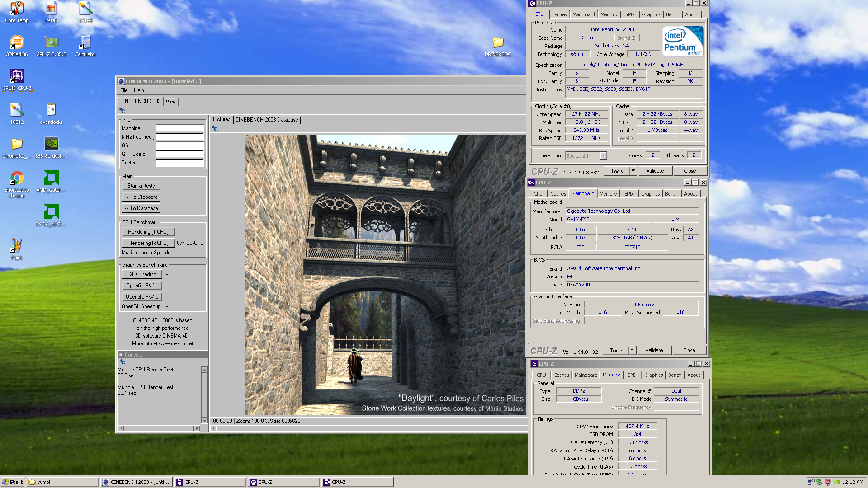
Task: Click the Machine input field
Action: click(x=179, y=128)
